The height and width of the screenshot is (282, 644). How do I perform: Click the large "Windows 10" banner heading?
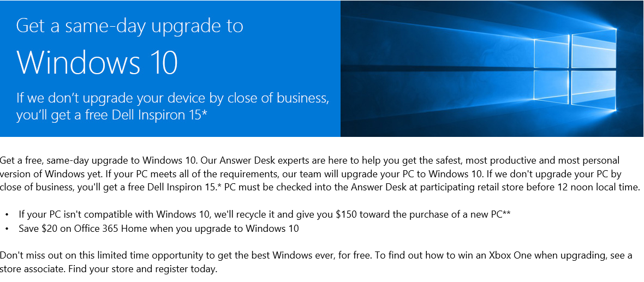pyautogui.click(x=97, y=63)
